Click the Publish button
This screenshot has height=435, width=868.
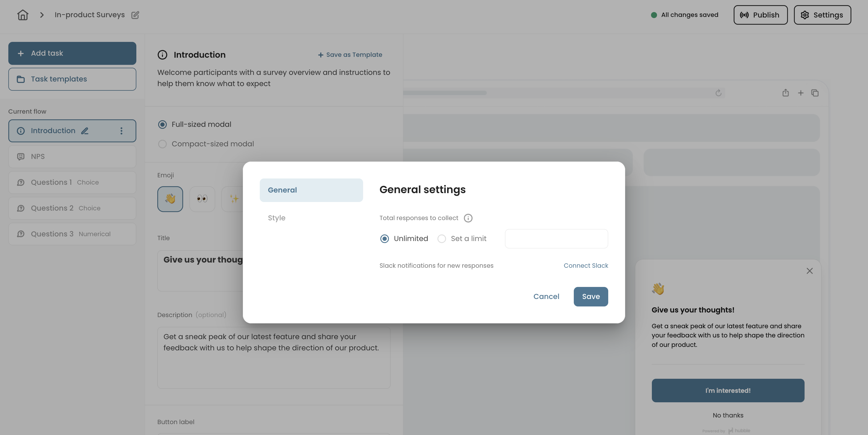761,15
